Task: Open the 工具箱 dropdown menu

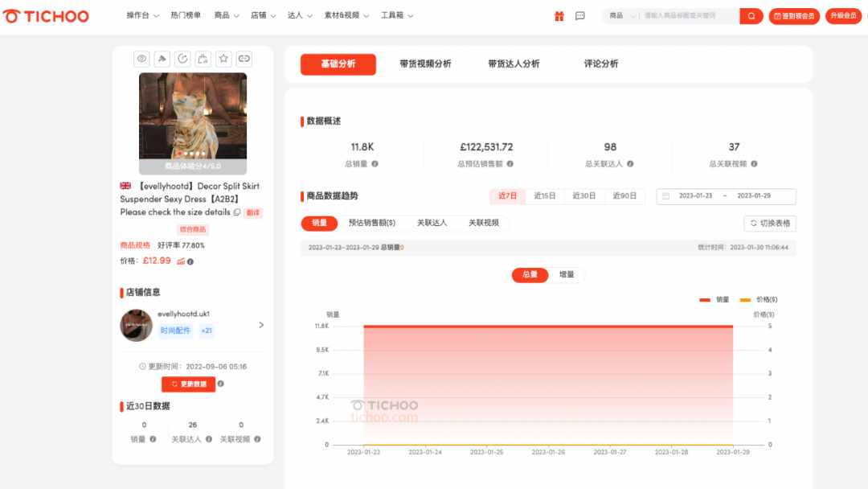Action: pyautogui.click(x=397, y=15)
